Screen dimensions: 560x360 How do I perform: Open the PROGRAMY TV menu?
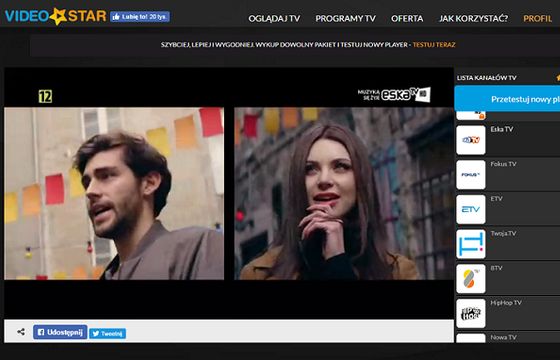[x=345, y=19]
